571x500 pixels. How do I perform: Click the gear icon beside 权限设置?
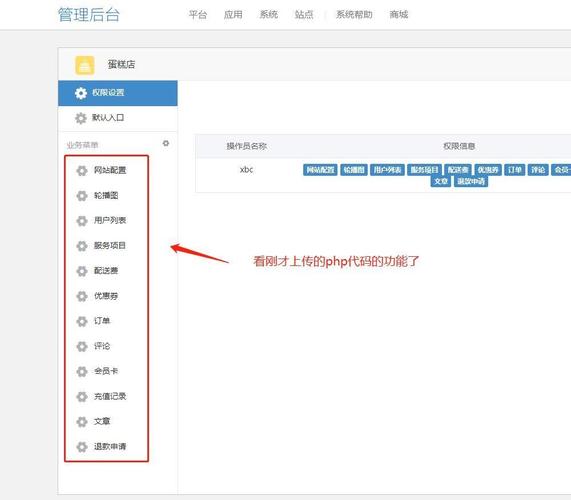[81, 93]
